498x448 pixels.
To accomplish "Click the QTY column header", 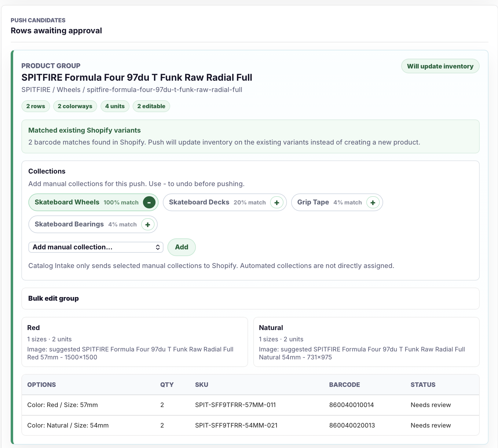I will coord(167,385).
